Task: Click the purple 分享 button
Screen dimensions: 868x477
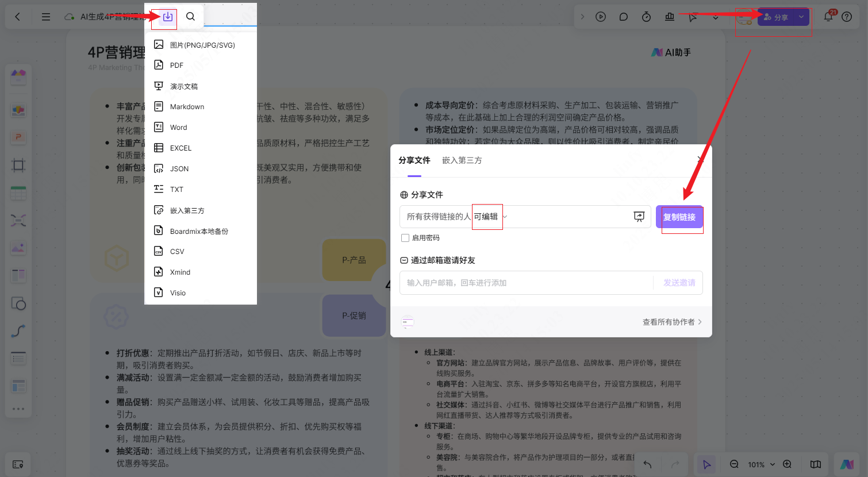Action: pos(777,17)
